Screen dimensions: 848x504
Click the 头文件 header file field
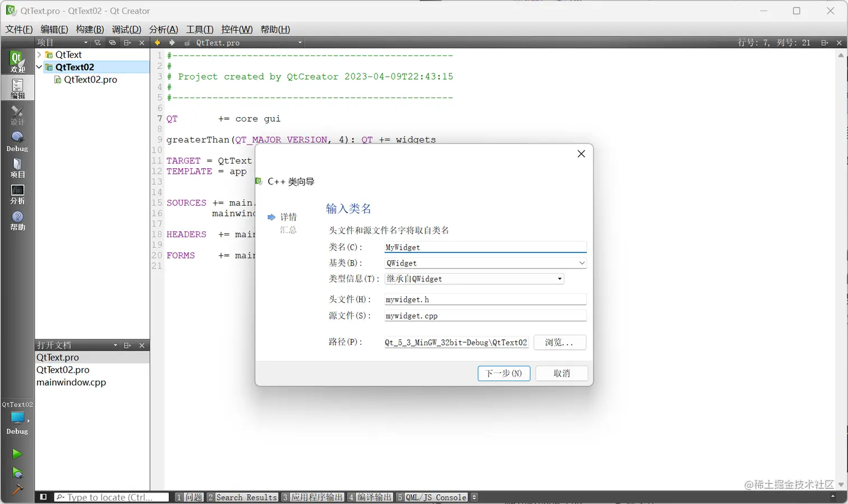(485, 299)
